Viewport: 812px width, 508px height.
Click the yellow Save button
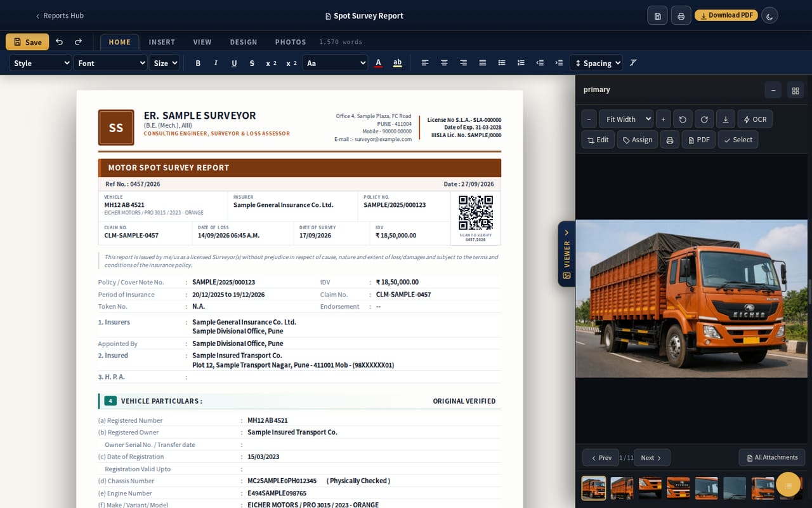[27, 42]
